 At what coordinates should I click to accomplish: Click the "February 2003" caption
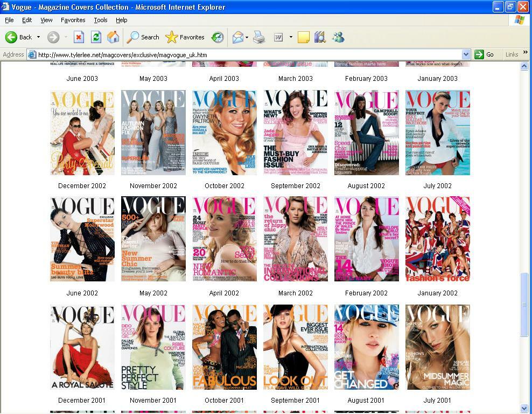366,79
